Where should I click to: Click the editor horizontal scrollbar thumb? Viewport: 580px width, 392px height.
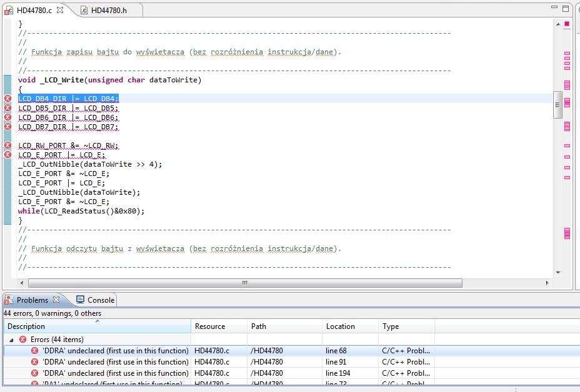(x=245, y=283)
